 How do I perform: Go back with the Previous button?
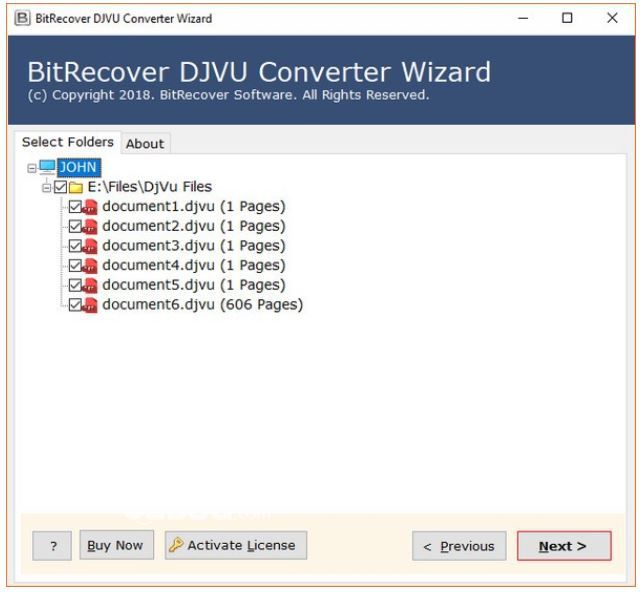click(x=459, y=546)
